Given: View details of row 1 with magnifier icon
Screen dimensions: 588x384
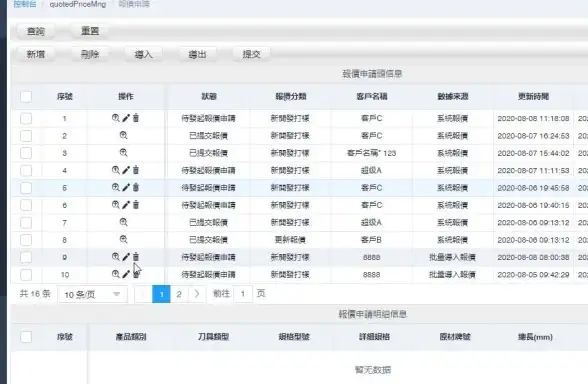Looking at the screenshot, I should (116, 118).
